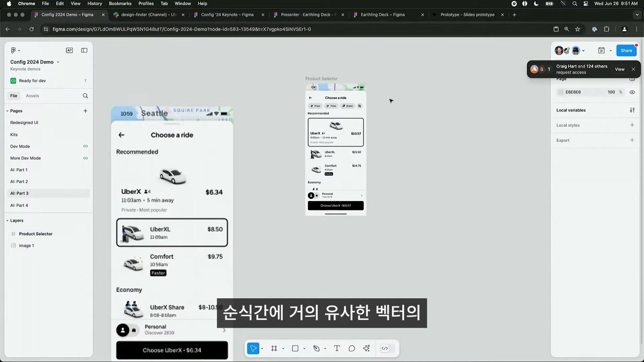Select the image 1 layer
The height and width of the screenshot is (362, 644).
pos(26,246)
